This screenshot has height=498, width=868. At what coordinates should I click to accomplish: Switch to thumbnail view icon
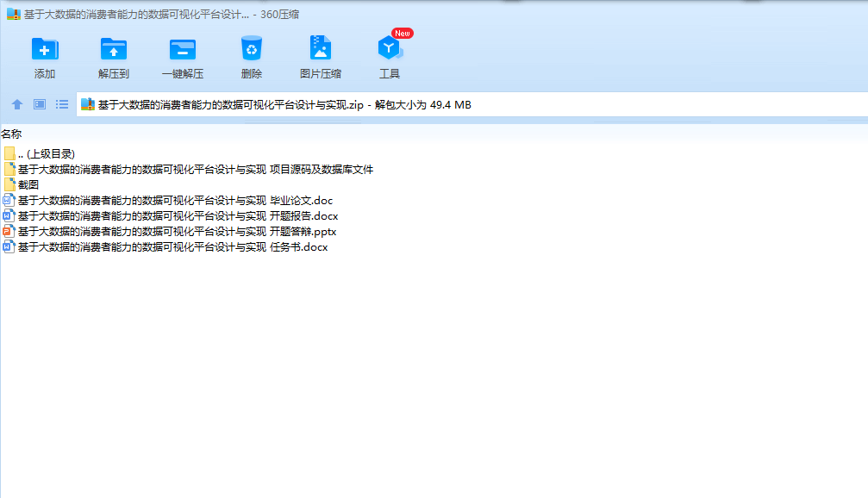pos(40,104)
